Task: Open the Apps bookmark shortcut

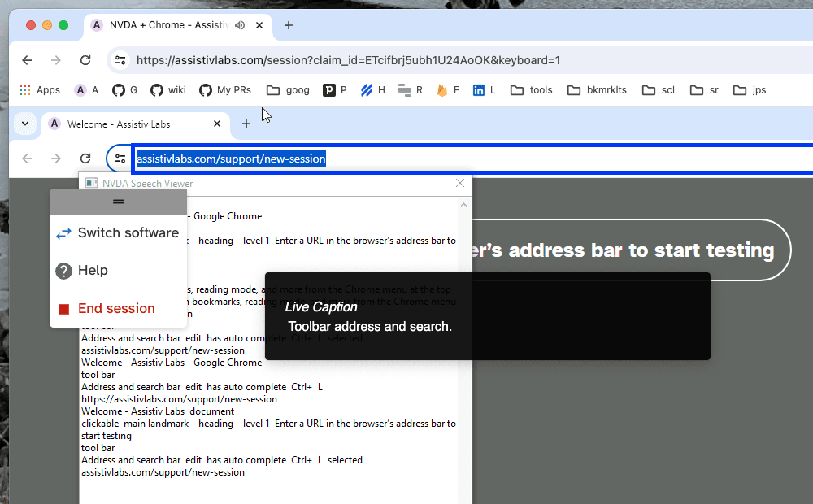Action: tap(39, 90)
